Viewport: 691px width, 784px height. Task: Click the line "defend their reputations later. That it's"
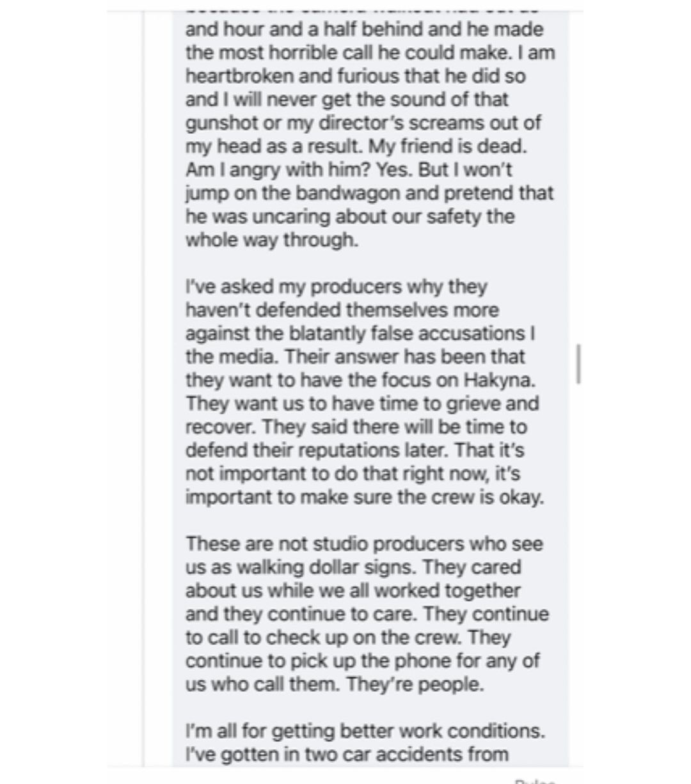pyautogui.click(x=354, y=450)
